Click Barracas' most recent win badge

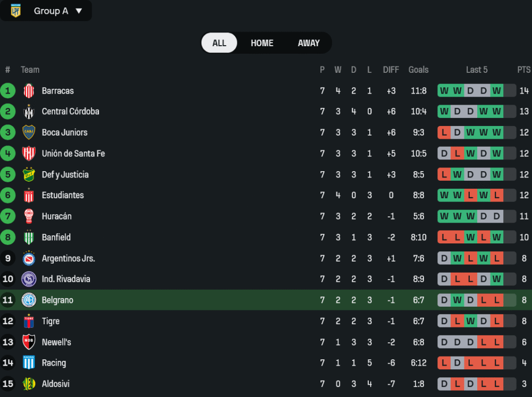496,91
